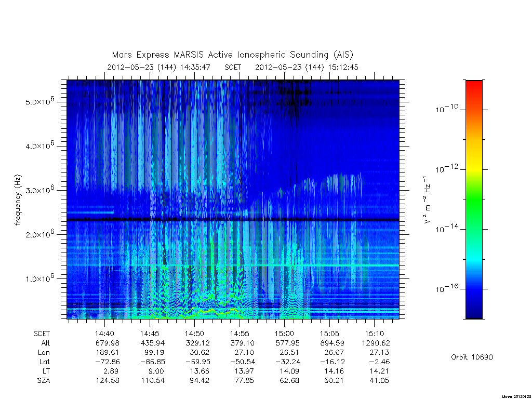Click the local time value 13.97
This screenshot has height=399, width=532.
pos(244,371)
